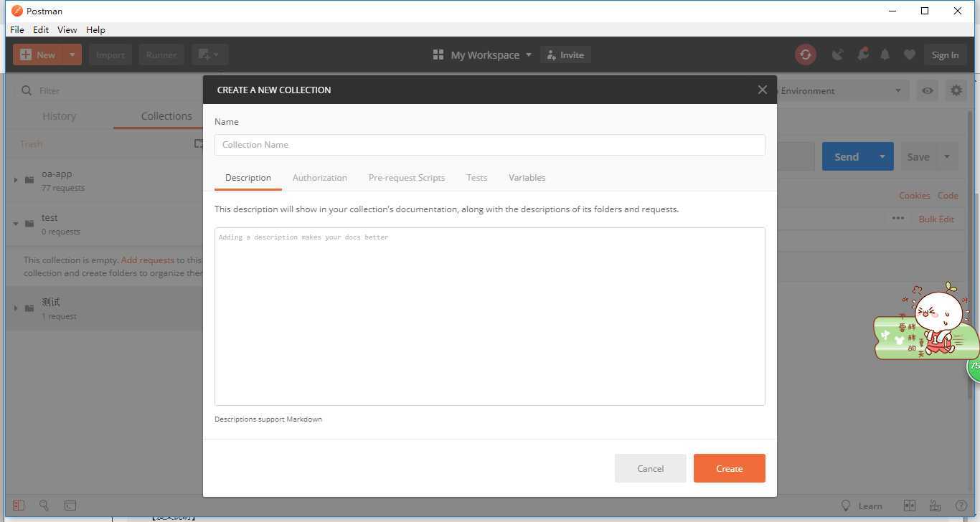Open the New button dropdown arrow
980x522 pixels.
(72, 54)
